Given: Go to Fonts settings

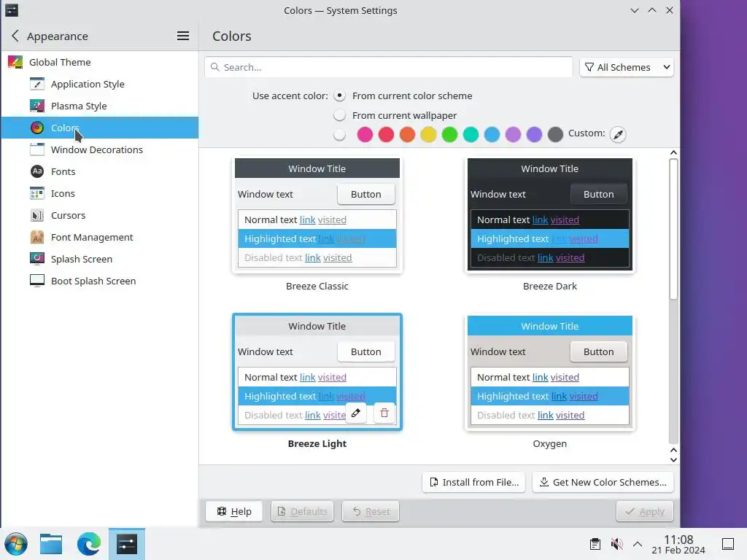Looking at the screenshot, I should [63, 171].
